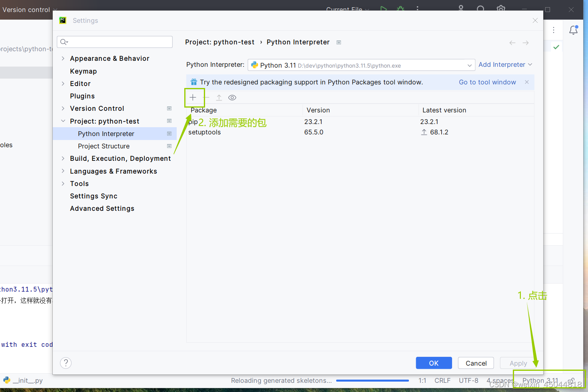The height and width of the screenshot is (392, 588).
Task: Click the Search Everywhere magnifier icon
Action: (x=481, y=8)
